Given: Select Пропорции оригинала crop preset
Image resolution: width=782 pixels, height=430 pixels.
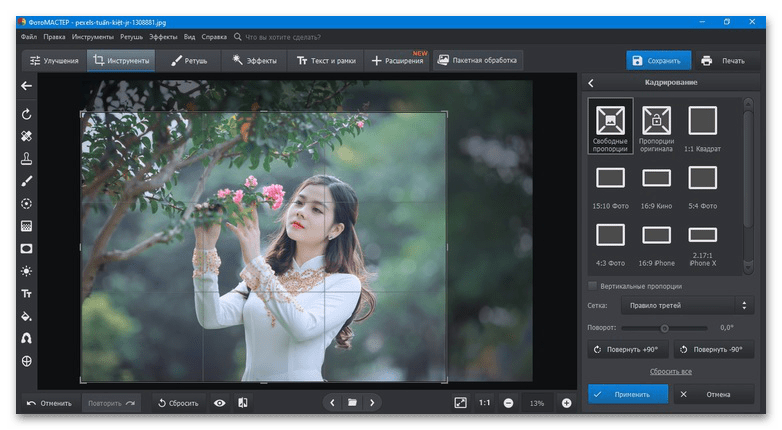Looking at the screenshot, I should coord(656,128).
